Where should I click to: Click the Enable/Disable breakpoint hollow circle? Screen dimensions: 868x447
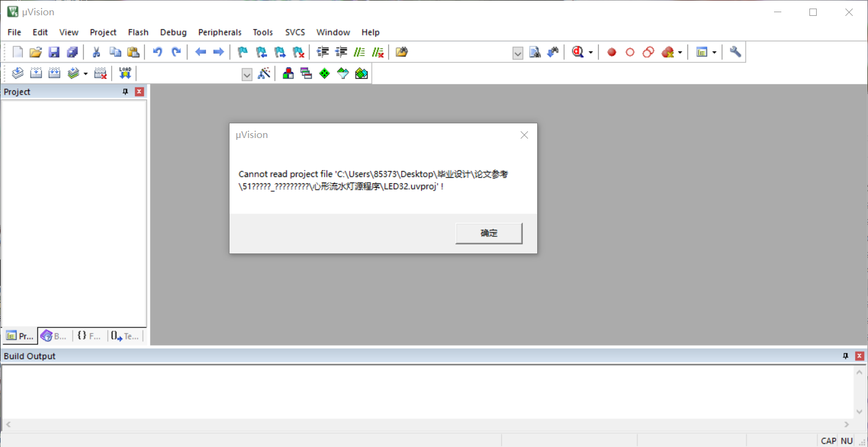[630, 53]
